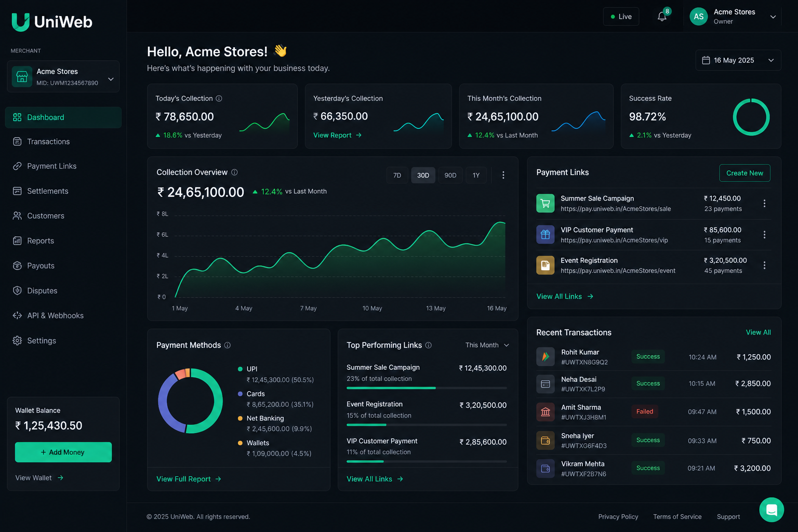Toggle the Live mode indicator

(x=621, y=17)
